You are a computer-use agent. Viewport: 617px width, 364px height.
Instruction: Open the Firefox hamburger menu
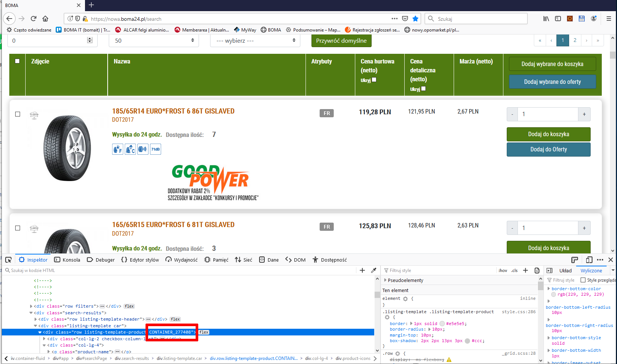[x=608, y=19]
